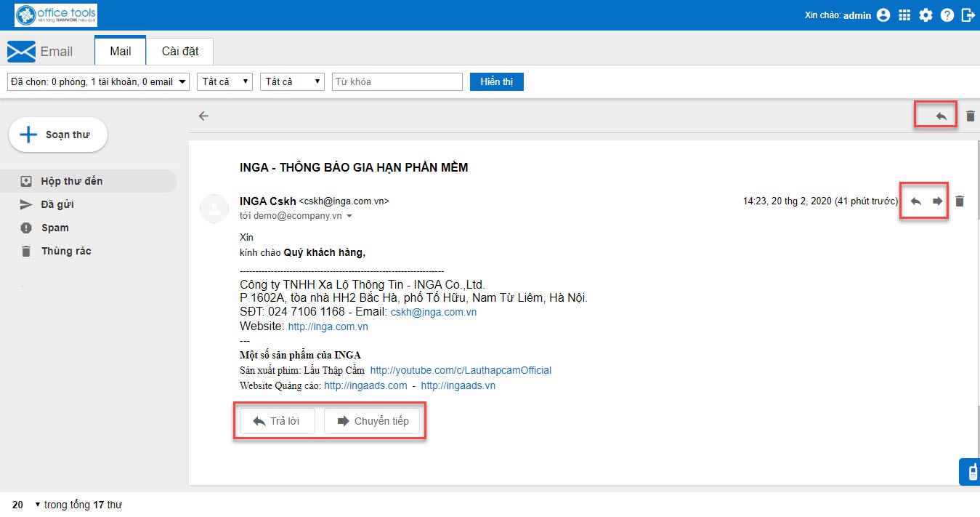Open the admin user profile icon

[883, 15]
